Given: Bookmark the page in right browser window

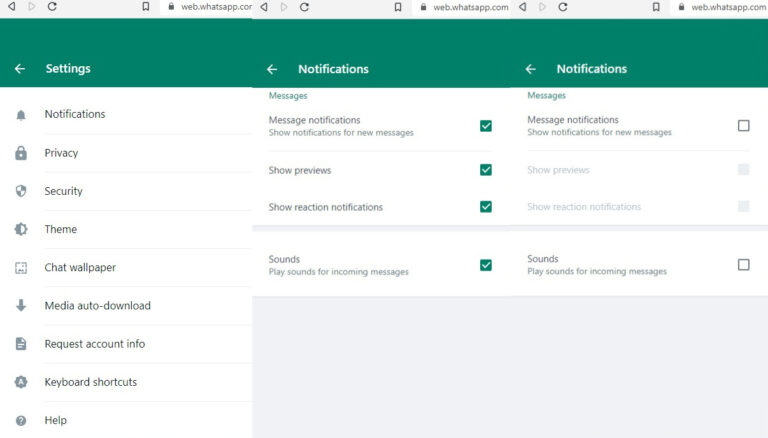Looking at the screenshot, I should (x=656, y=7).
